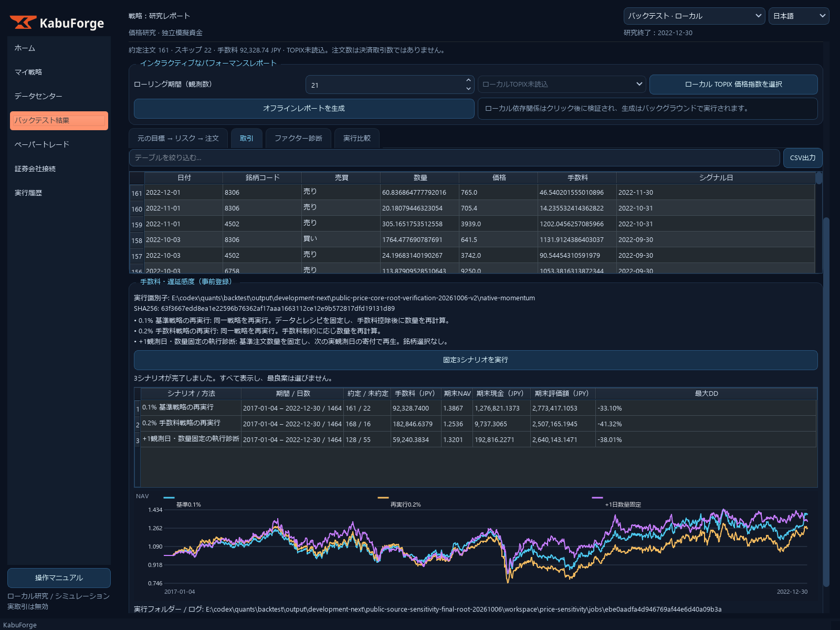Decrease the rolling period stepper value
The image size is (840, 630).
[x=468, y=88]
